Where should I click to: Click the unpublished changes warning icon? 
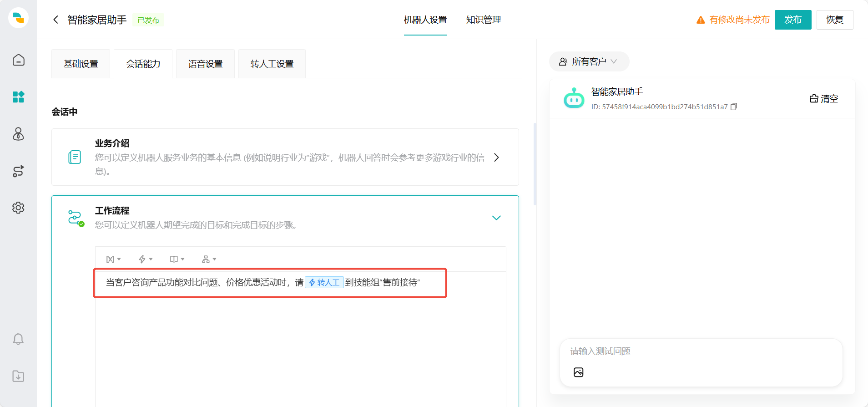[x=701, y=20]
